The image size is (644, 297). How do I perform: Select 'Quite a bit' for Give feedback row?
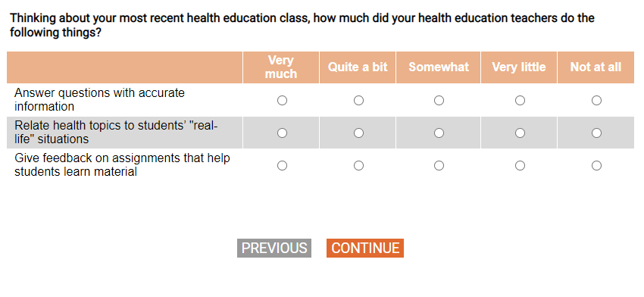pos(358,166)
